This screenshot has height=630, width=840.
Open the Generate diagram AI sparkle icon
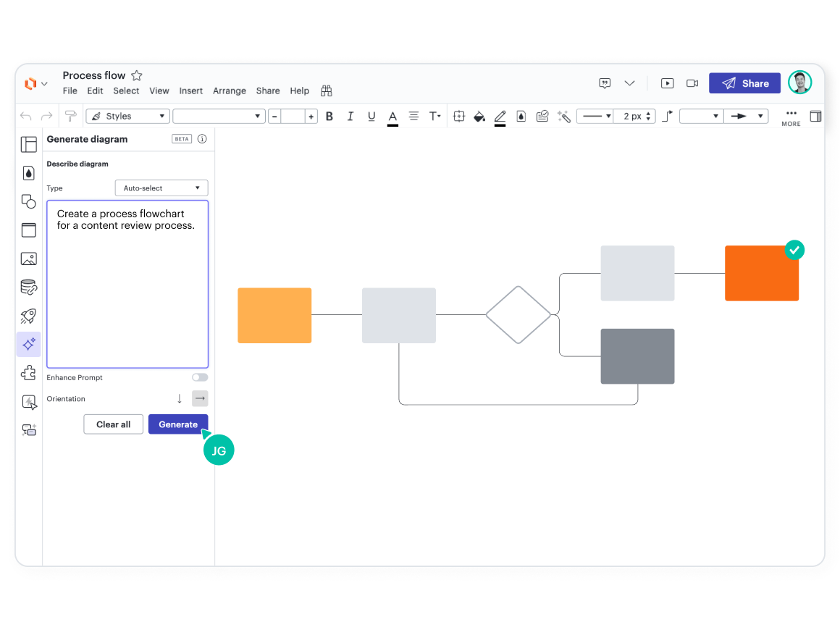pyautogui.click(x=28, y=345)
